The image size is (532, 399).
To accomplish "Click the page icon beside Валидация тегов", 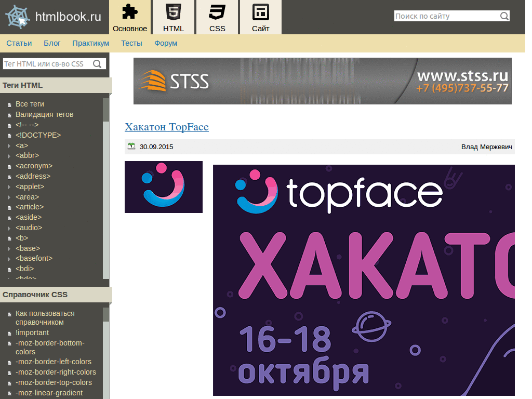I will 9,115.
